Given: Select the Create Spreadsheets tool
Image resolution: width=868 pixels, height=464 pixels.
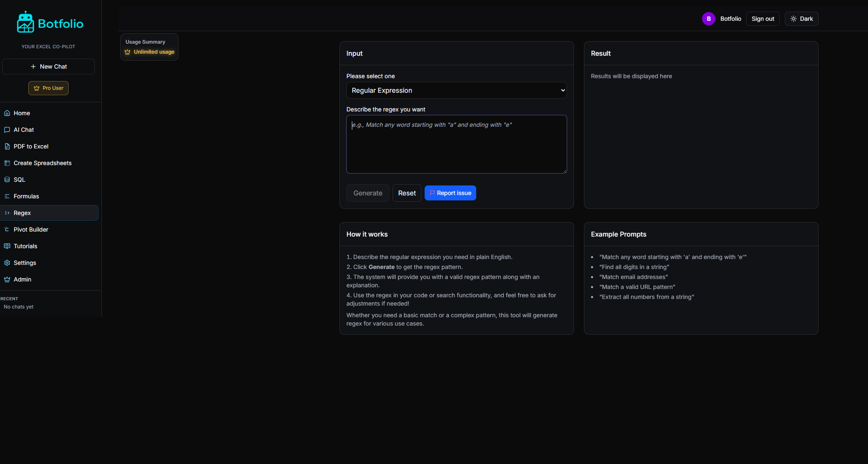Looking at the screenshot, I should 42,163.
